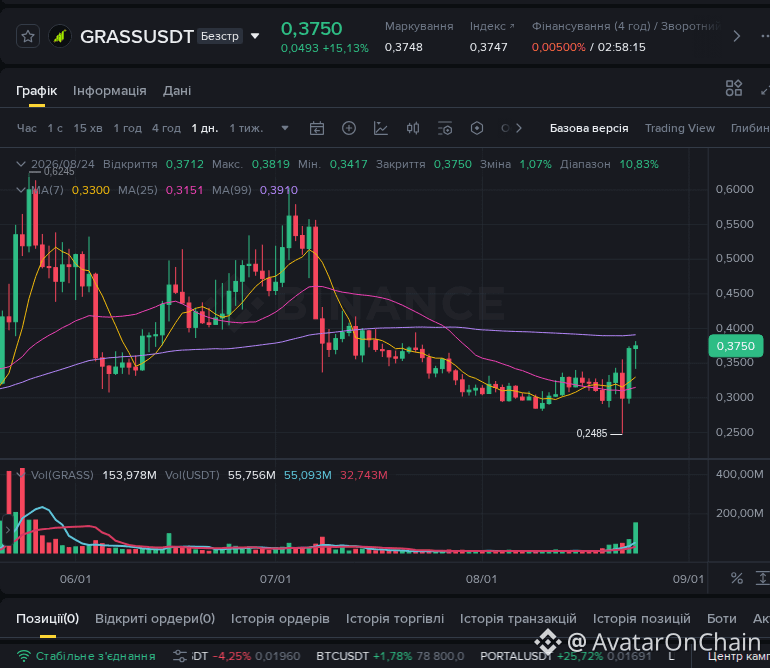Open the Історія ордерів tab

(x=280, y=618)
